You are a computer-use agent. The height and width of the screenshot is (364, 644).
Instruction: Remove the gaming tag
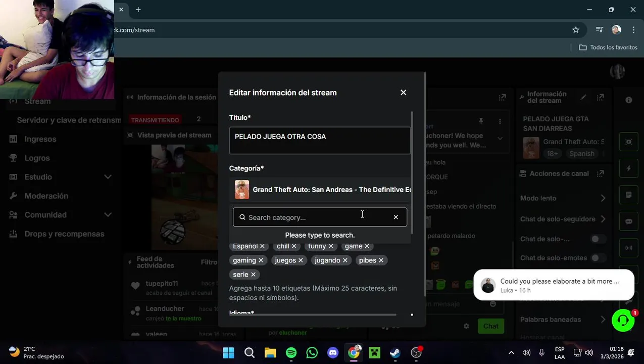[x=261, y=260]
